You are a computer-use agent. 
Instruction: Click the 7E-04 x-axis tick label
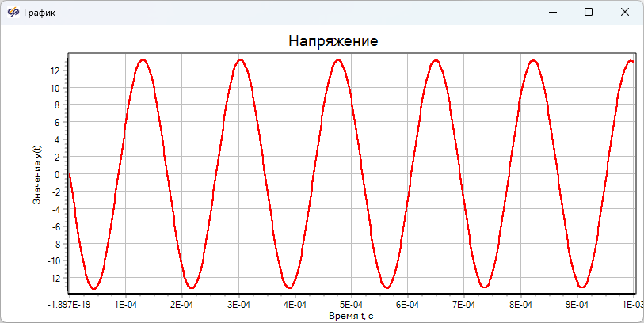coord(464,304)
